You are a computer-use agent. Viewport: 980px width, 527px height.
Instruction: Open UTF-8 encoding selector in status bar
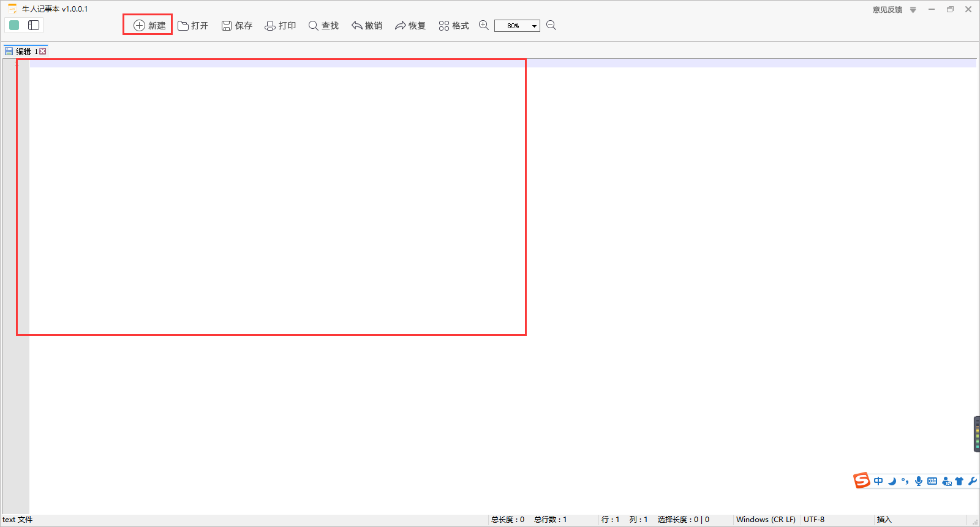[x=814, y=520]
